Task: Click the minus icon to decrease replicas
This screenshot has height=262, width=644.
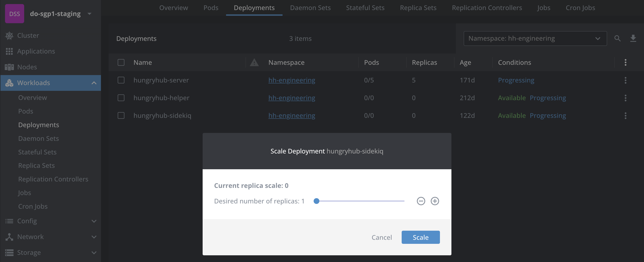Action: (x=421, y=201)
